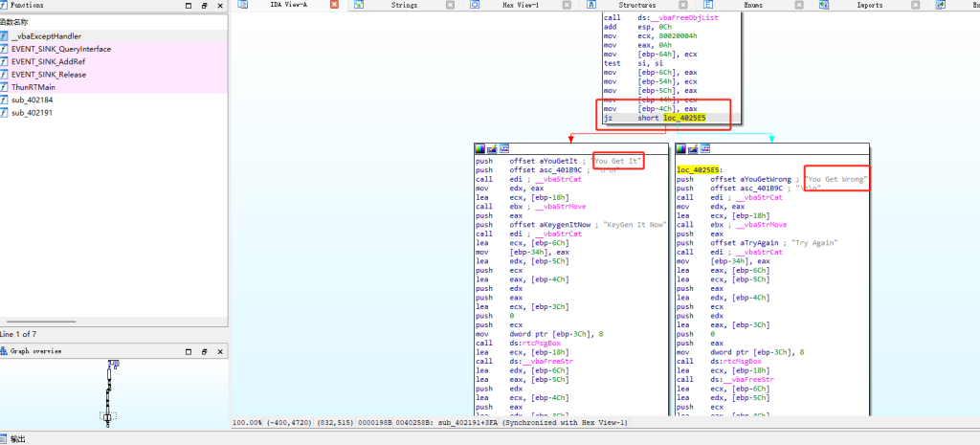Viewport: 980px width, 445px height.
Task: Close the Graph overview panel
Action: pyautogui.click(x=220, y=352)
